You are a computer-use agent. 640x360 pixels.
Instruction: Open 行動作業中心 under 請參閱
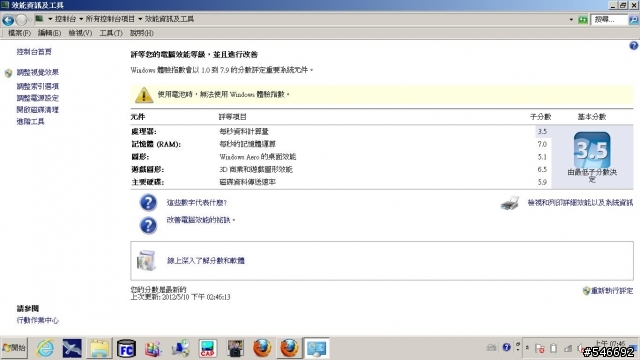click(x=38, y=320)
